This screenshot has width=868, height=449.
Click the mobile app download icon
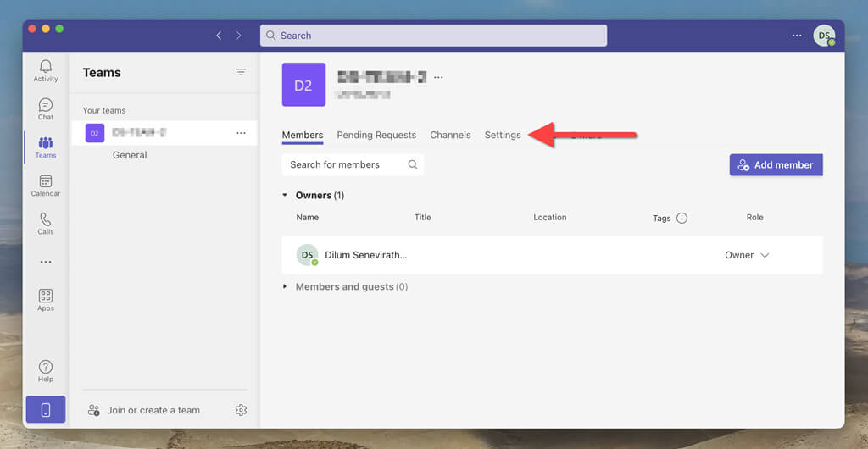pos(46,410)
